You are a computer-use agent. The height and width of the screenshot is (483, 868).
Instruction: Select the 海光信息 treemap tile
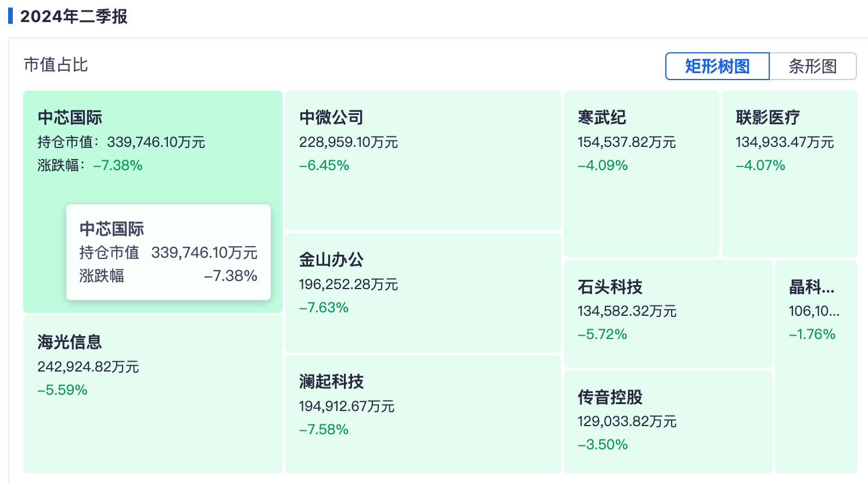tap(152, 430)
